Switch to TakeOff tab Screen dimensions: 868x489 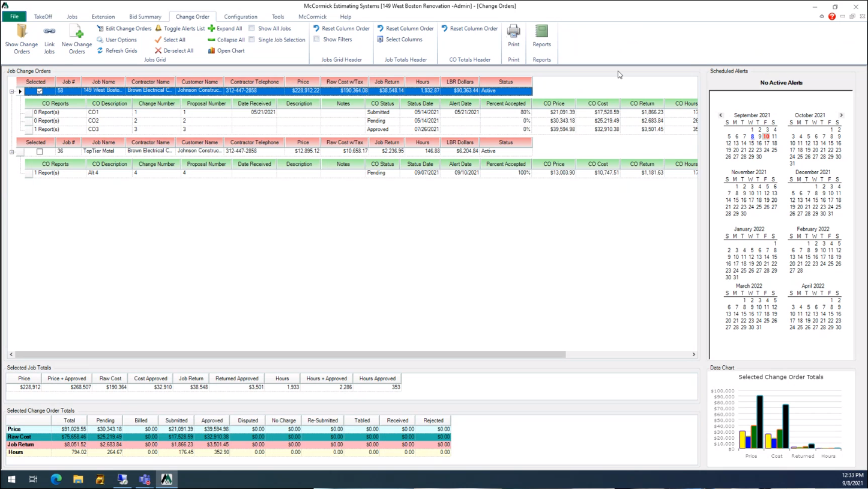coord(43,17)
